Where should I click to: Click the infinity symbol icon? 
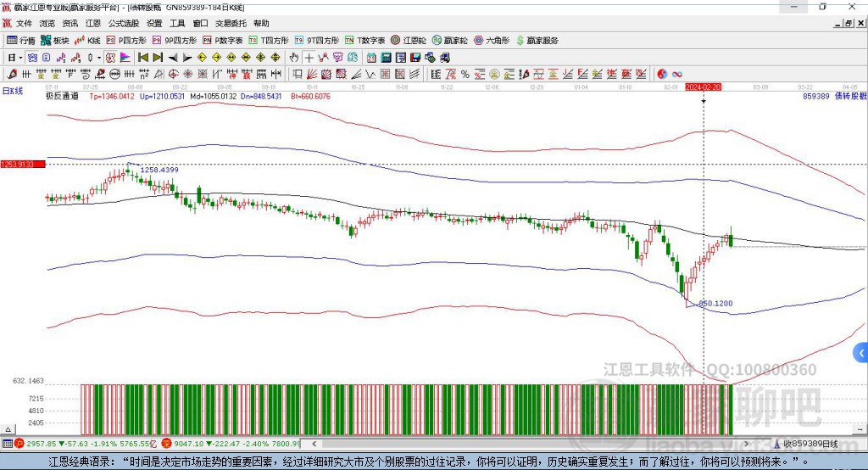click(677, 74)
